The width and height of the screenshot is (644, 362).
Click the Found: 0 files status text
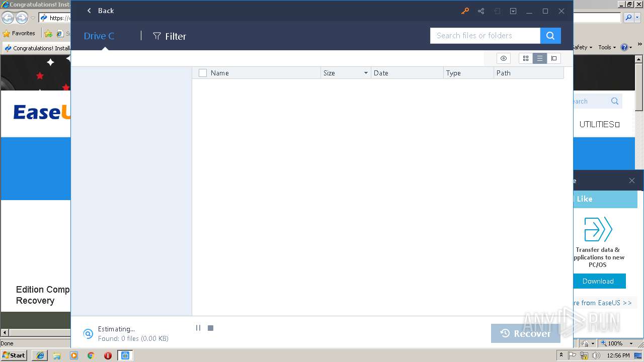tap(133, 339)
